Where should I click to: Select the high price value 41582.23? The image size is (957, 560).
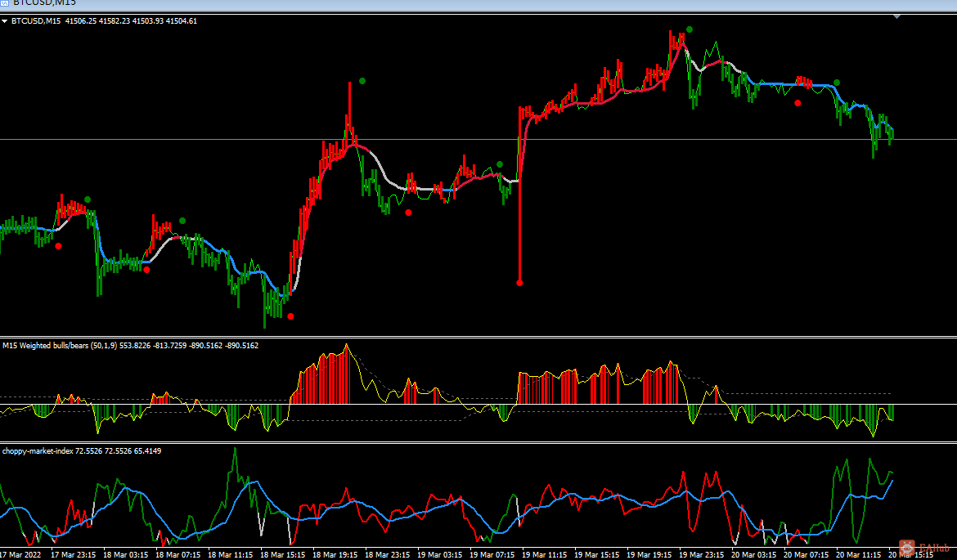[115, 20]
